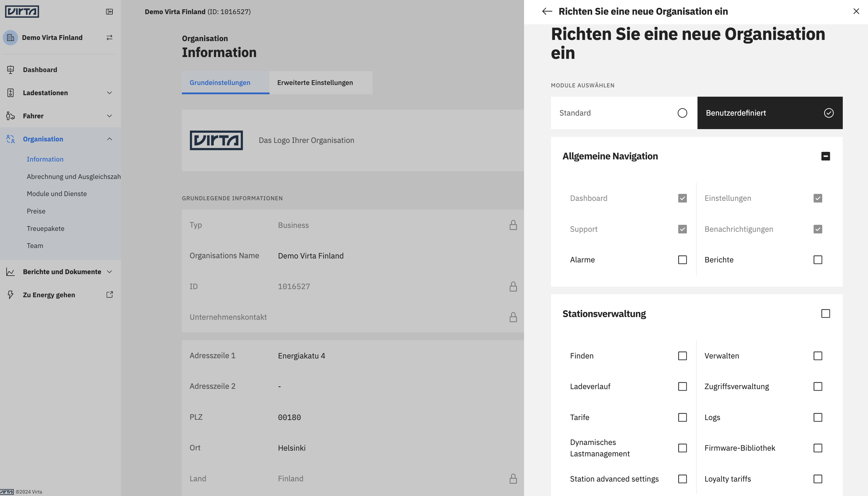
Task: Collapse the Organisation menu chevron
Action: click(109, 139)
